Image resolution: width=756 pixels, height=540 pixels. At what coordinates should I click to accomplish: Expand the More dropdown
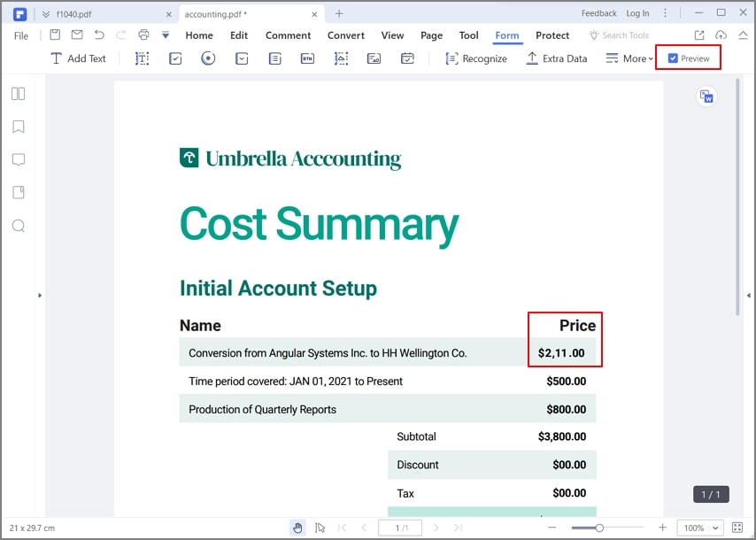point(629,58)
